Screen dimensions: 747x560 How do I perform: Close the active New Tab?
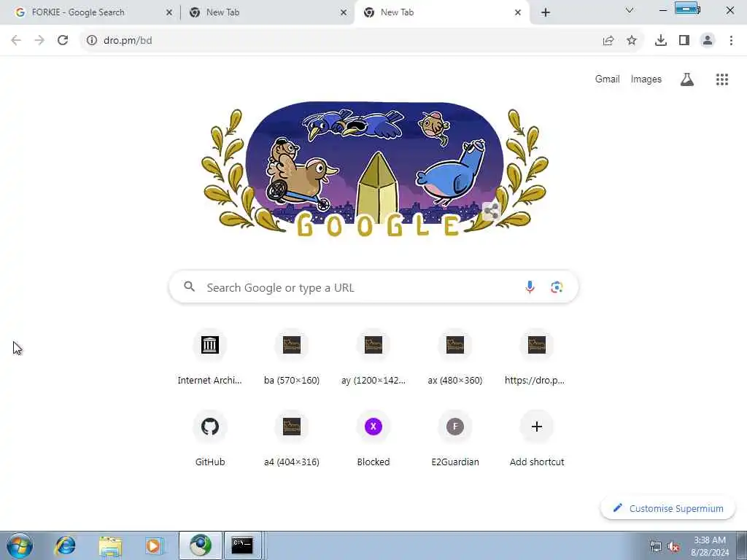pos(518,12)
